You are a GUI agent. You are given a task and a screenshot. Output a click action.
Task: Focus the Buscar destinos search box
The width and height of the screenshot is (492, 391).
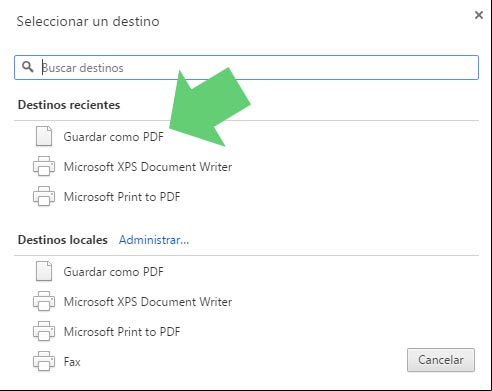(246, 67)
